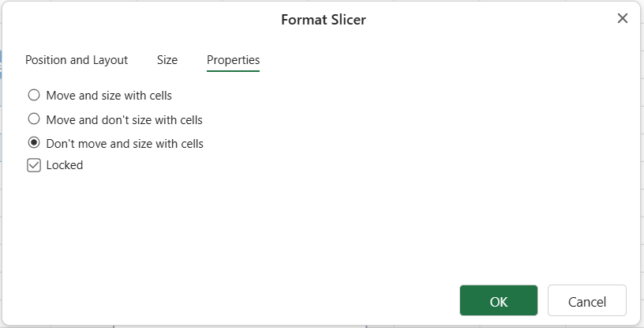This screenshot has height=328, width=644.
Task: Switch to the Position and Layout tab
Action: [77, 60]
